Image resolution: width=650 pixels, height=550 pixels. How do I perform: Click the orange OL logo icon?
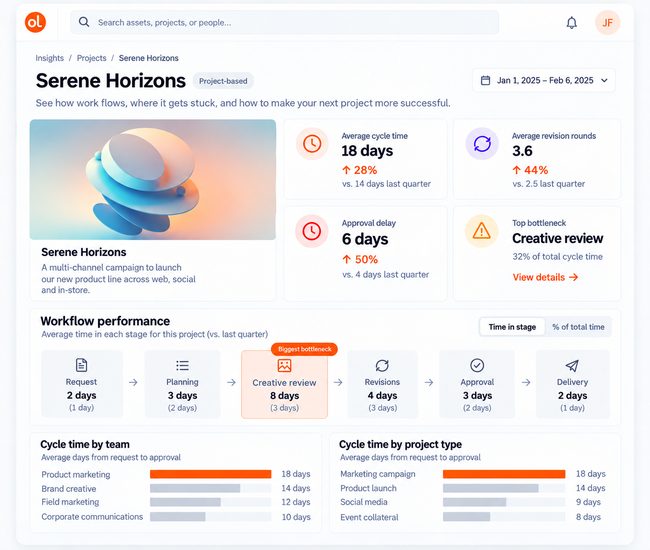(x=35, y=22)
